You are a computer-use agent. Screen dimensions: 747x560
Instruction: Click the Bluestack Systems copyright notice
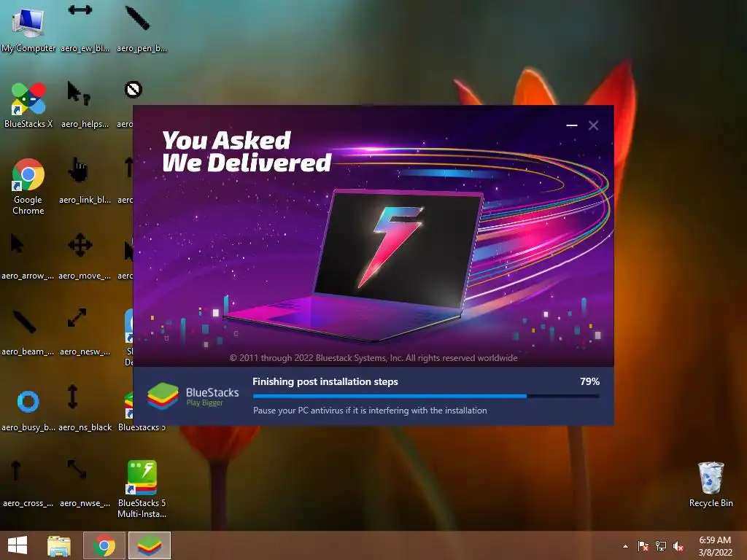point(373,357)
